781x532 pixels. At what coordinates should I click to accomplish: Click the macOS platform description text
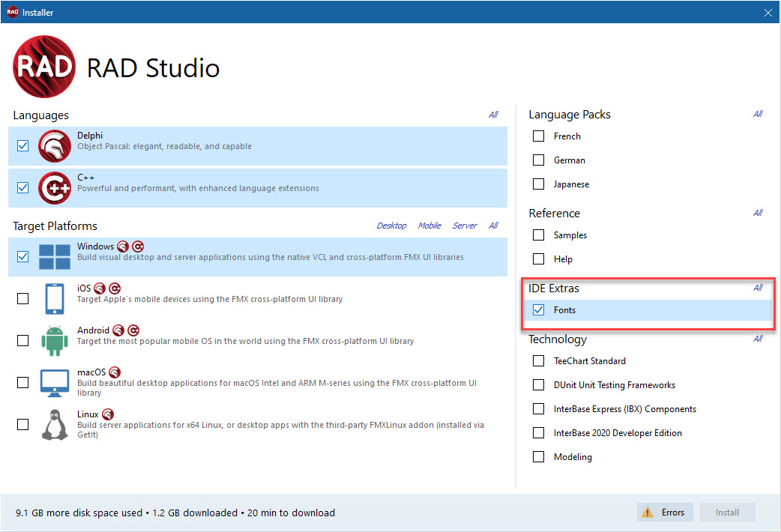[x=277, y=387]
